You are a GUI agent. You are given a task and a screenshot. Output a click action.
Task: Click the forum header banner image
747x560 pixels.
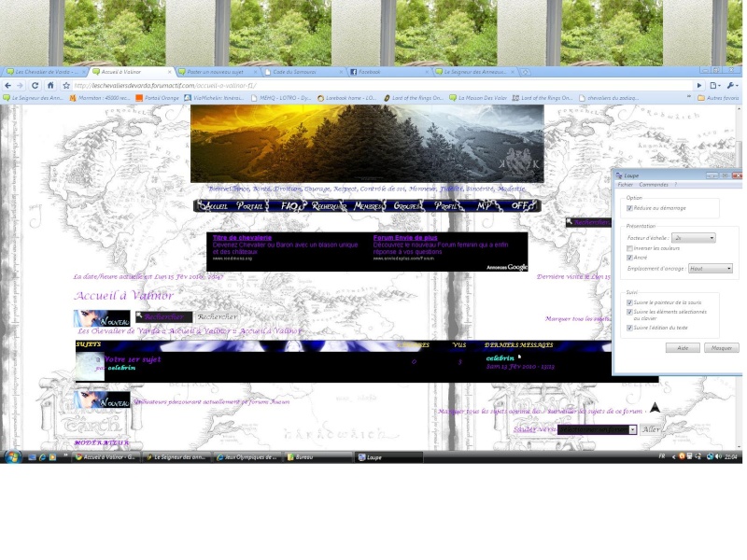367,144
